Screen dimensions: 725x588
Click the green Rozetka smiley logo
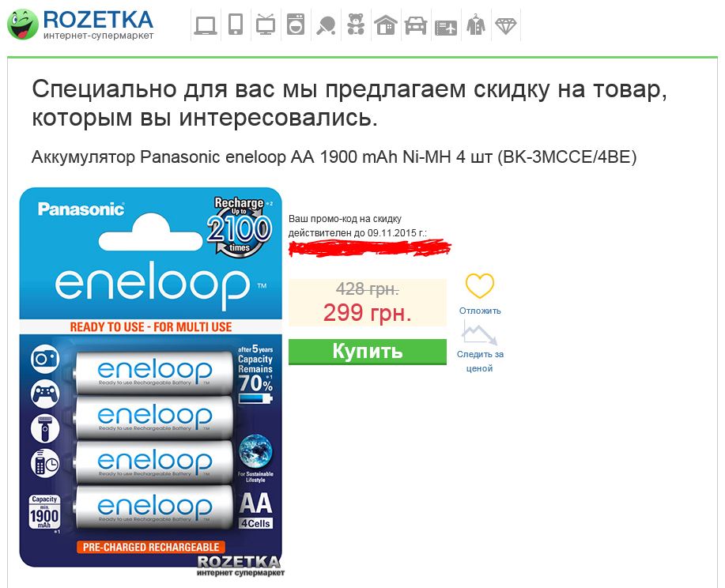point(23,25)
